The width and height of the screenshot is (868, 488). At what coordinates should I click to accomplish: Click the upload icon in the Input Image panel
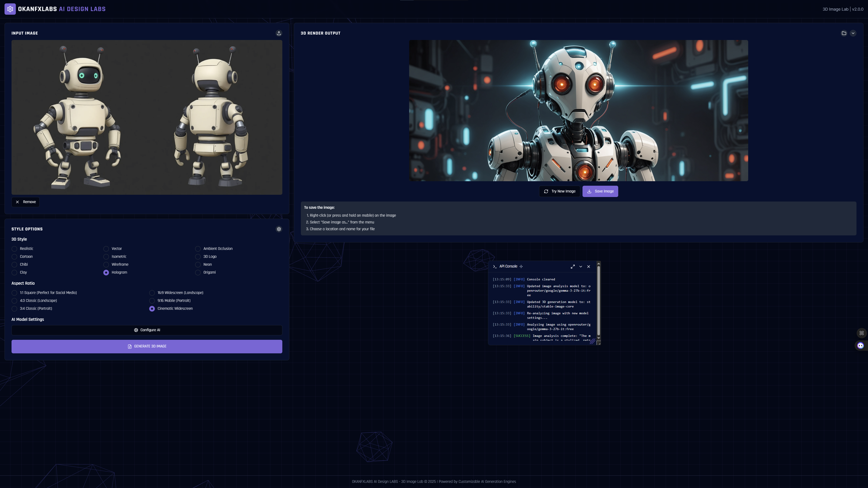click(279, 33)
